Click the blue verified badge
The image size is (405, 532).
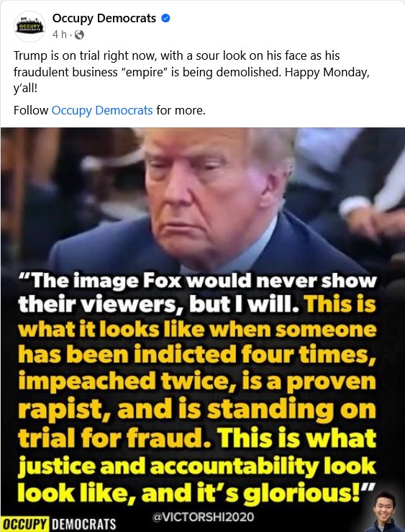tap(165, 18)
